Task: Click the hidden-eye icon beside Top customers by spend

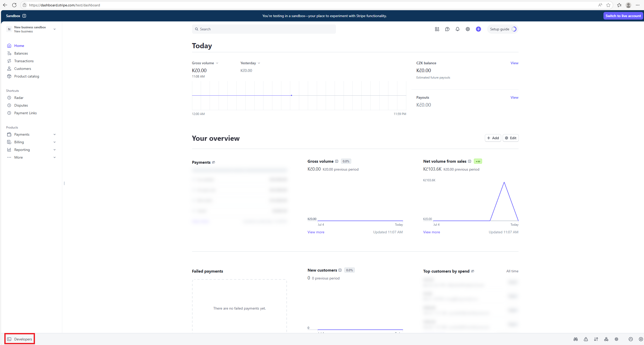Action: 473,271
